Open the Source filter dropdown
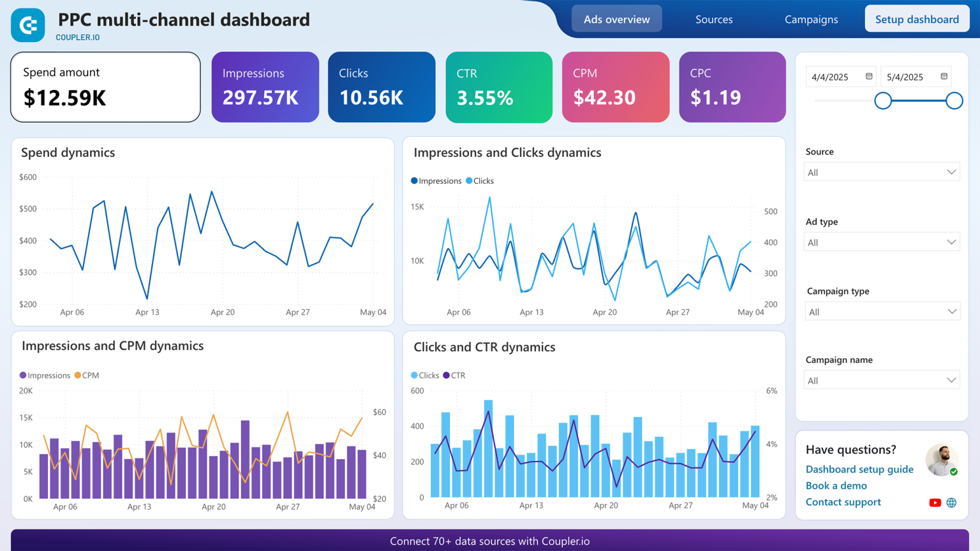 coord(882,172)
